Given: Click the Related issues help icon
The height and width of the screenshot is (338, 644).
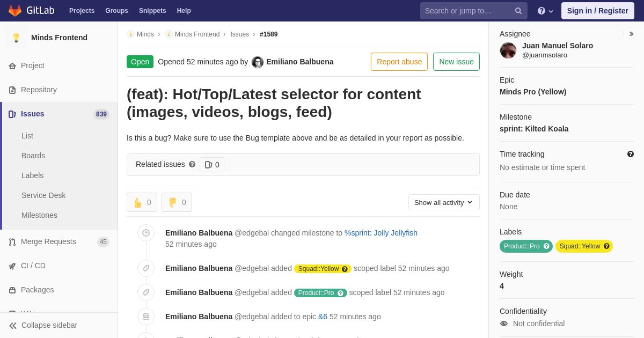Looking at the screenshot, I should (x=192, y=164).
